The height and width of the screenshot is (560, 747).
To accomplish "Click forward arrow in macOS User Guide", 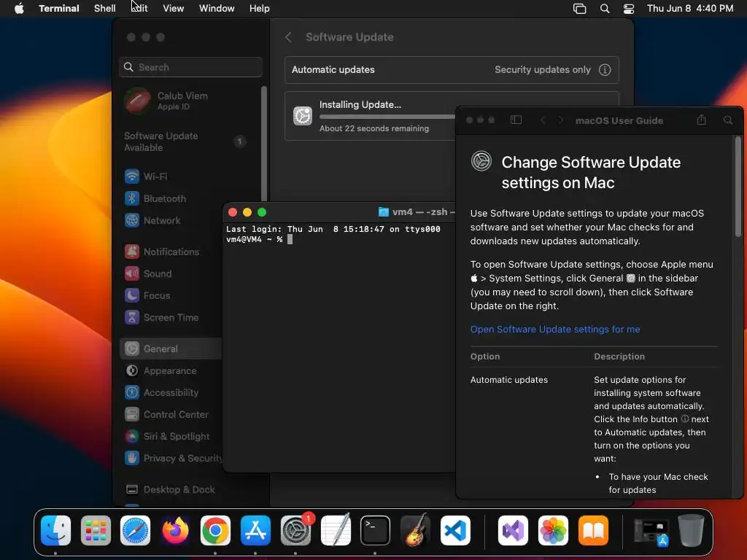I will pos(560,120).
